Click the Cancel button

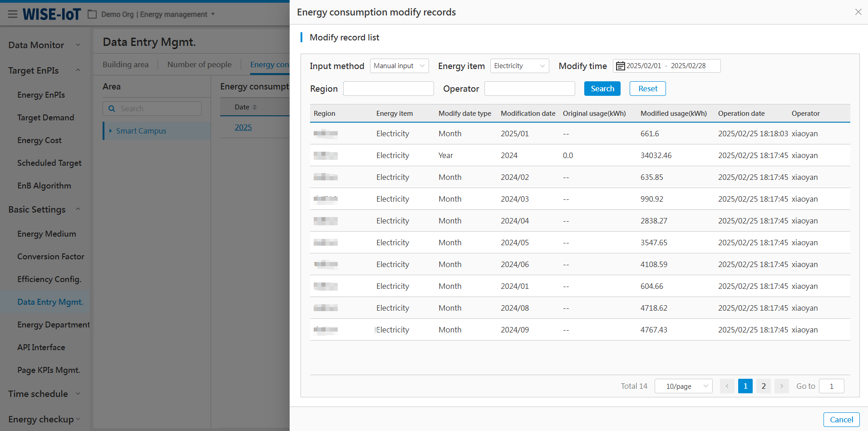pyautogui.click(x=841, y=420)
